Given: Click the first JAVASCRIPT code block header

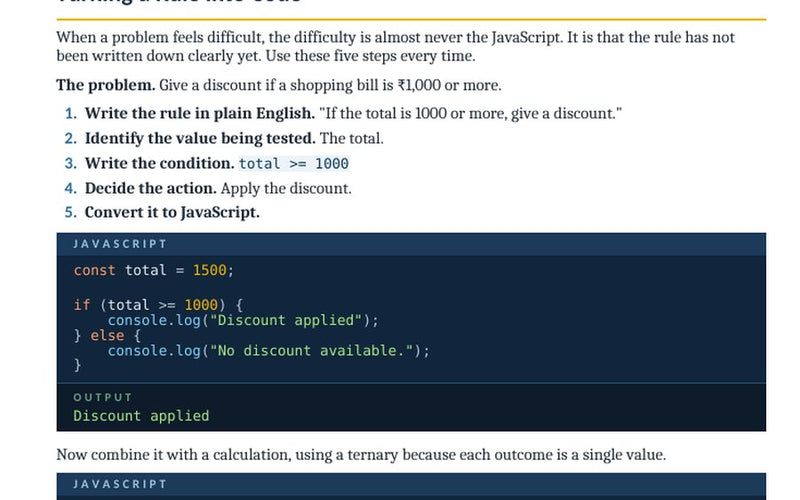Looking at the screenshot, I should tap(411, 244).
